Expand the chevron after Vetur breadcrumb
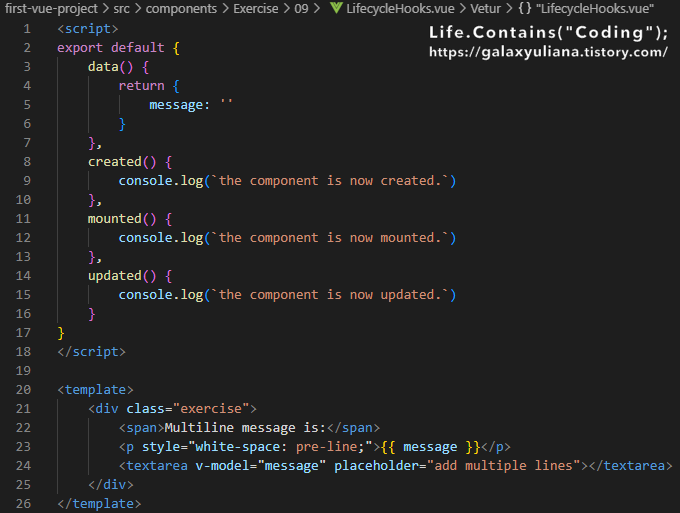Viewport: 680px width, 513px height. [509, 9]
